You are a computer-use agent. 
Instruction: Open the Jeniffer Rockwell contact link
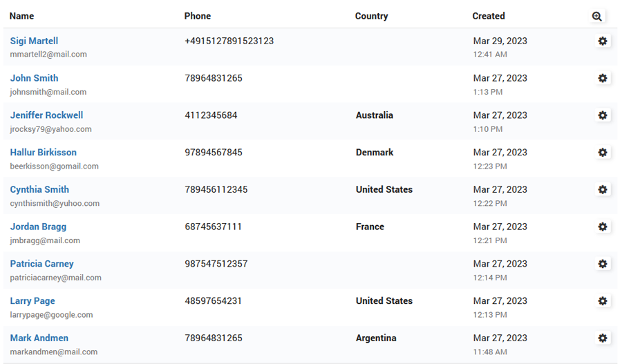[46, 115]
